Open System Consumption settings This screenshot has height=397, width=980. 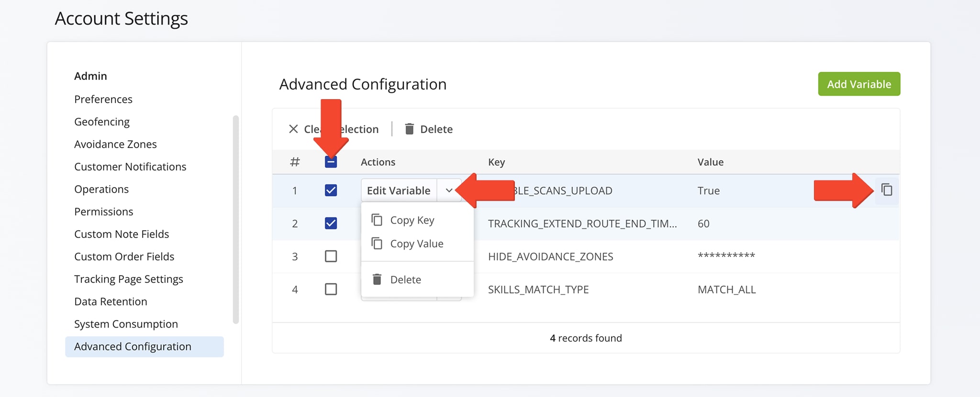click(126, 324)
